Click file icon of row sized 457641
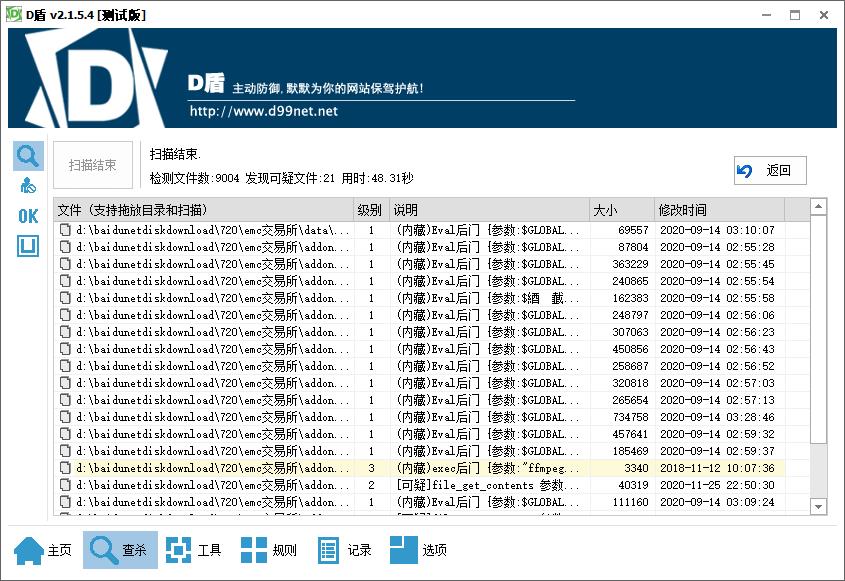845x581 pixels. pyautogui.click(x=65, y=434)
